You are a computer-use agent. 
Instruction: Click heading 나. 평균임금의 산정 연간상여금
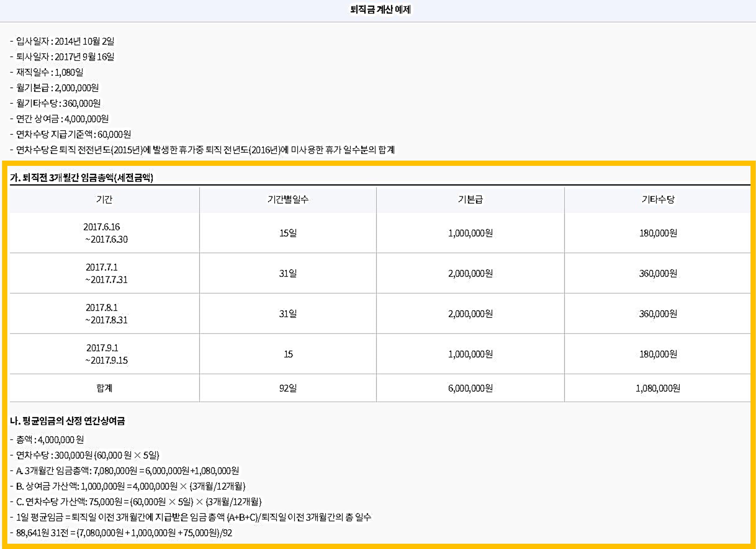[x=67, y=421]
